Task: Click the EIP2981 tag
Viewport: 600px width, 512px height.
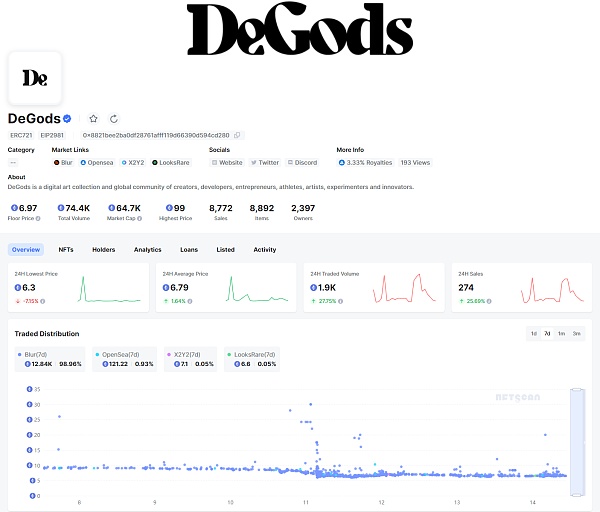Action: tap(52, 135)
